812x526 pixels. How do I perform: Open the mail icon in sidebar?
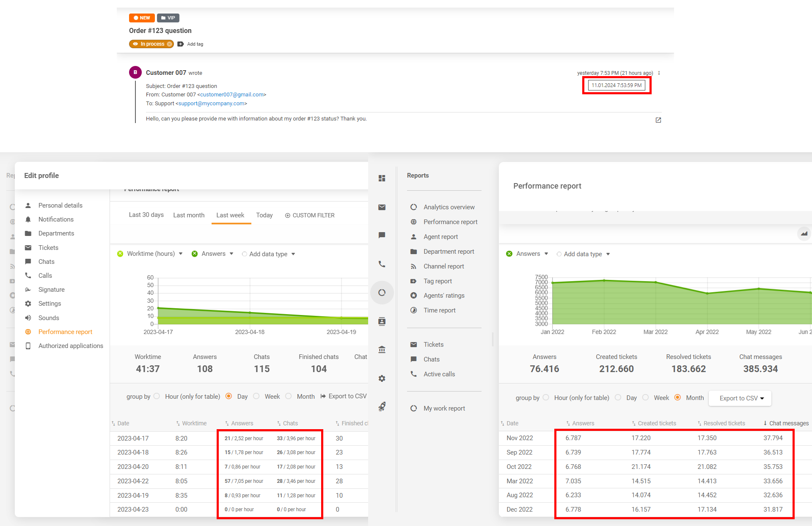click(x=382, y=207)
